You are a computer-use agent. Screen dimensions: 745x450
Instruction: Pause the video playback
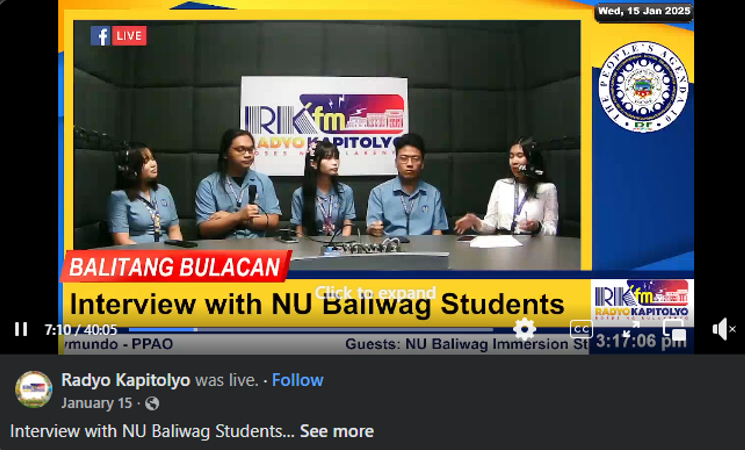coord(21,329)
